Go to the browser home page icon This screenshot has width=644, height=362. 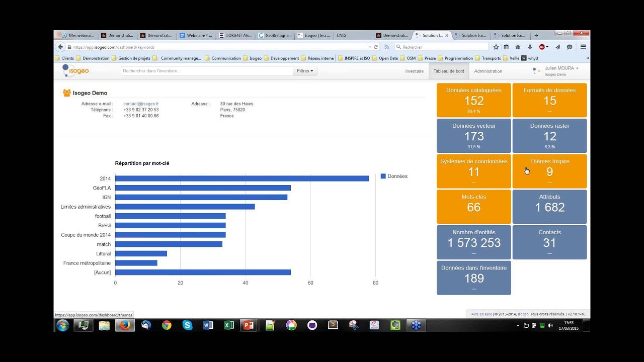coord(518,47)
